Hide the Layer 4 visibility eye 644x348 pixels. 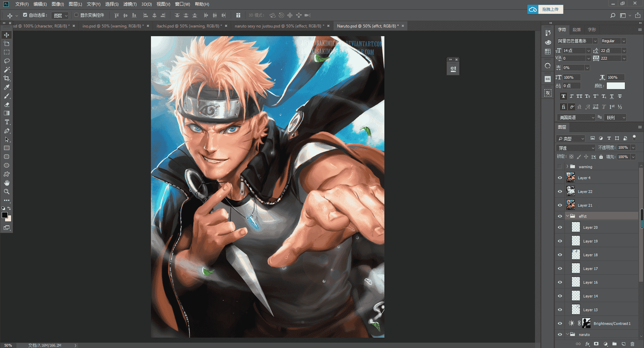(560, 178)
